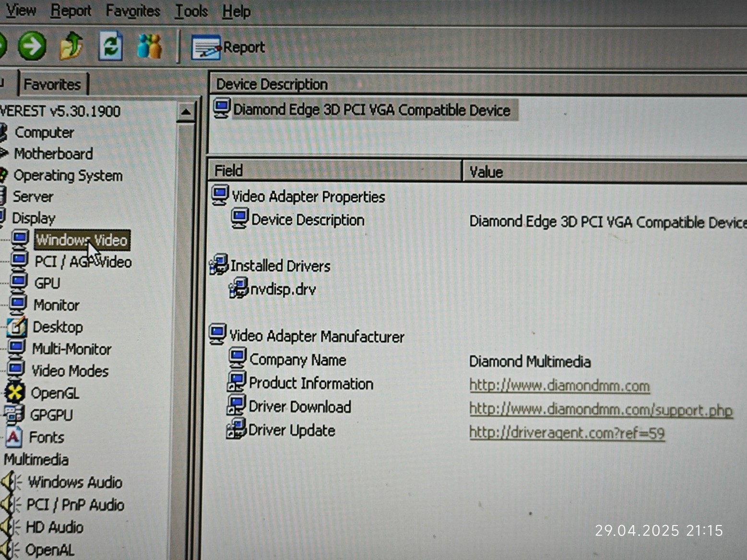Click the Installed Drivers group icon

(x=218, y=265)
